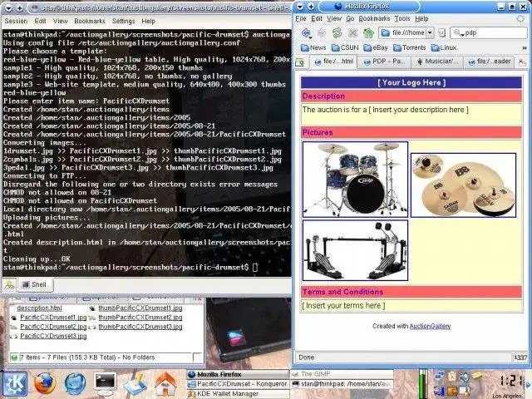
Task: Click the Firefox throbber activity icon
Action: click(x=521, y=18)
